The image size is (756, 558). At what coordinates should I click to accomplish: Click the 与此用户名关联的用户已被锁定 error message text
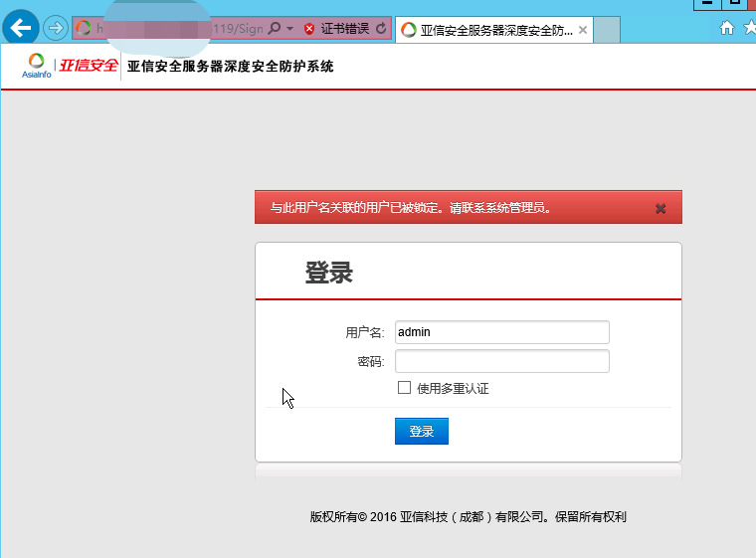pos(411,208)
